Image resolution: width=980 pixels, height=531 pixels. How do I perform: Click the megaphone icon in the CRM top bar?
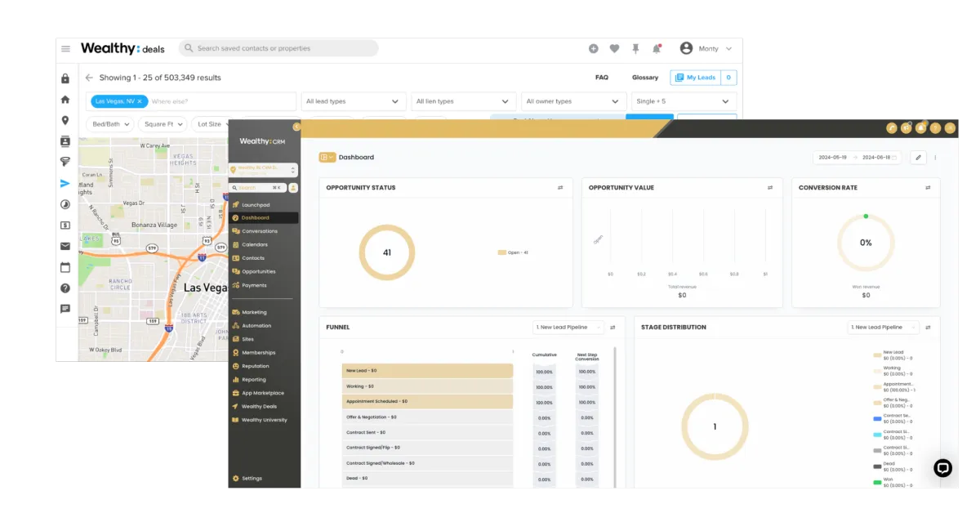click(x=906, y=127)
